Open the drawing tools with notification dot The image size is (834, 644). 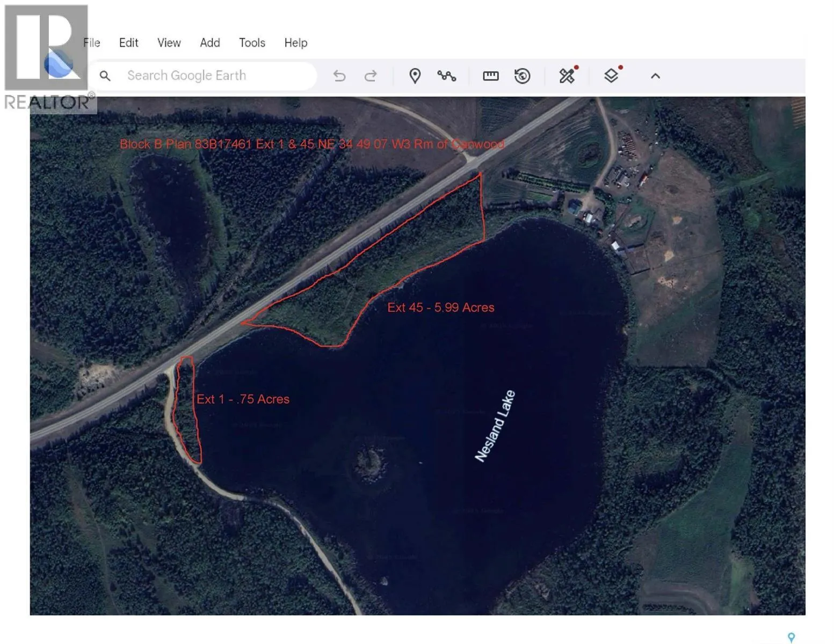567,76
